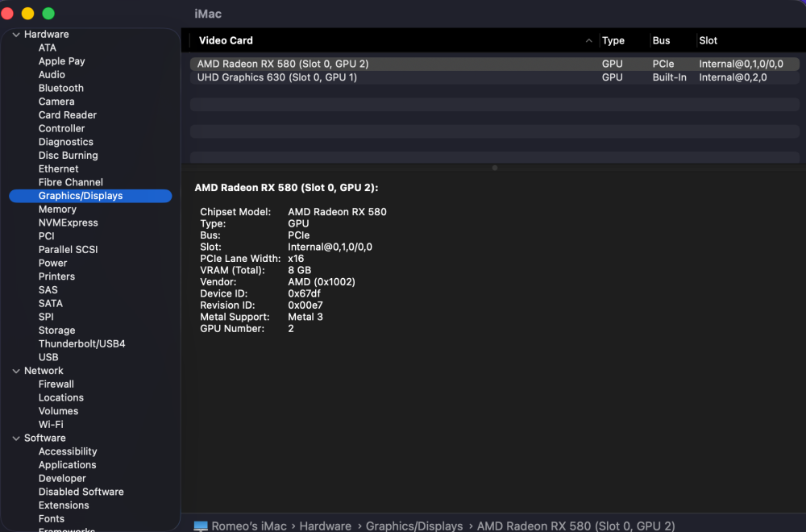Open Disc Burning info
Image resolution: width=806 pixels, height=532 pixels.
tap(69, 156)
